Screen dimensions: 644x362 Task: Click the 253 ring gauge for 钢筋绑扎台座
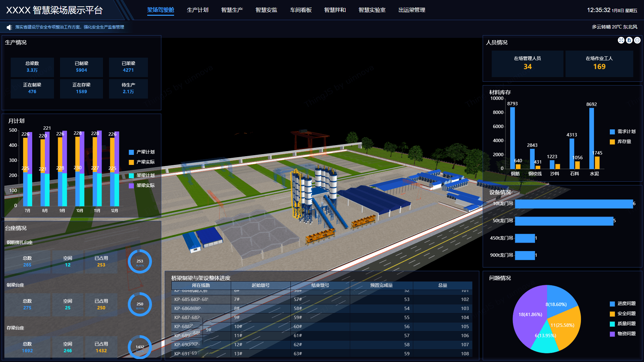point(140,261)
